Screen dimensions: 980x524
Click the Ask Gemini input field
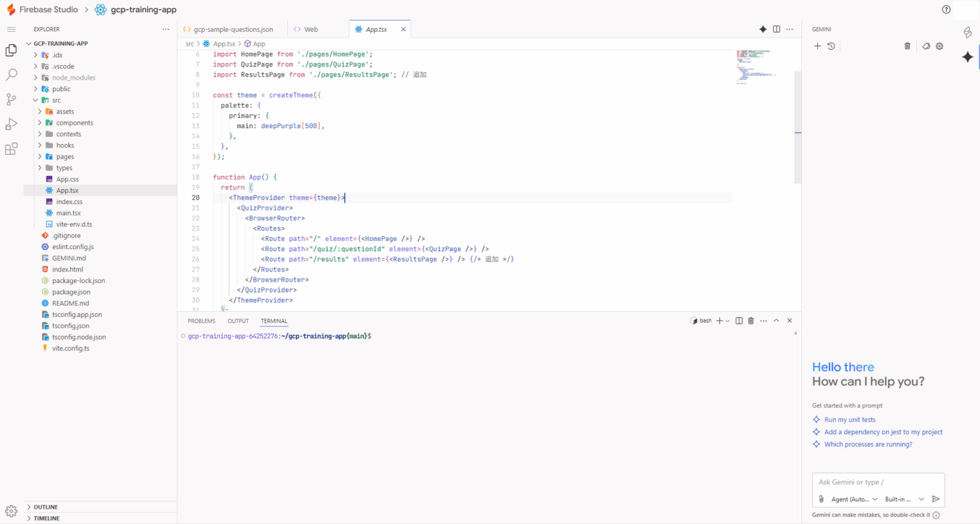877,482
